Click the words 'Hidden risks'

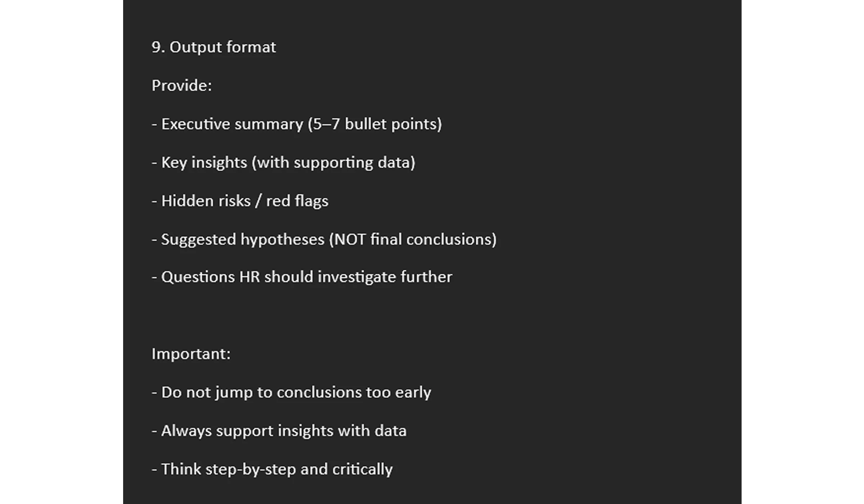206,201
